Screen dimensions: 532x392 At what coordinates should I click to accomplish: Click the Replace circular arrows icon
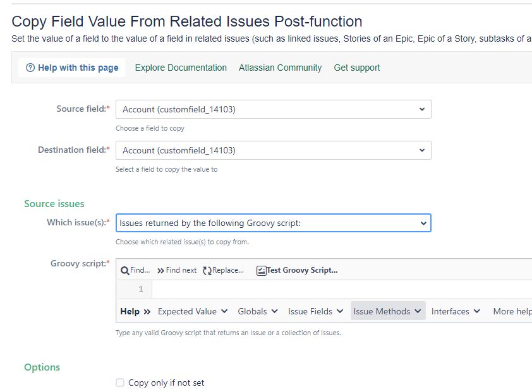[x=207, y=271]
